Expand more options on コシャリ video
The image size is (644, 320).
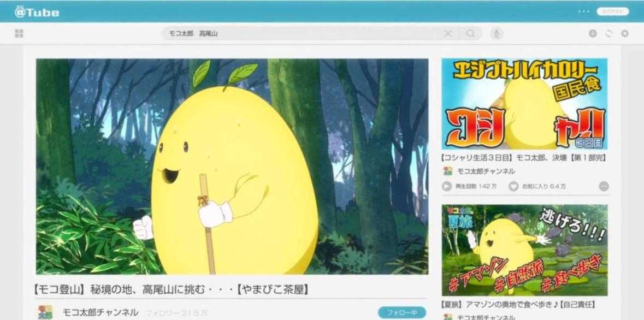[604, 186]
